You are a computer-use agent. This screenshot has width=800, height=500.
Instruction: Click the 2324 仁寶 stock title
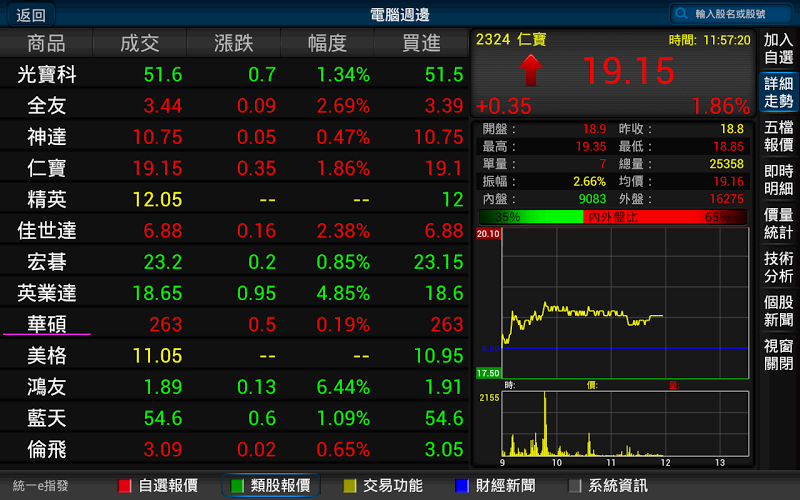[511, 39]
